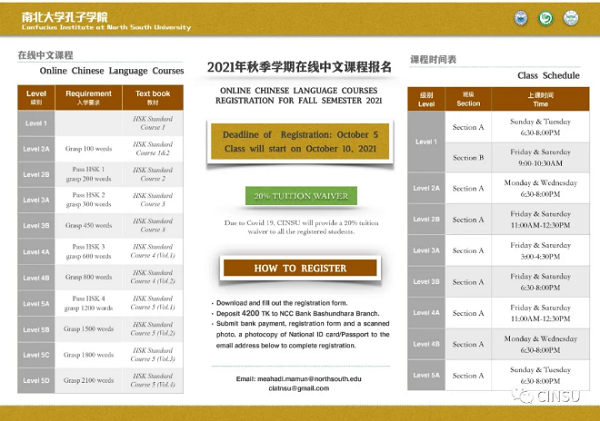Click the Level 5A schedule level cell
Viewport: 600px width, 421px height.
(x=427, y=376)
